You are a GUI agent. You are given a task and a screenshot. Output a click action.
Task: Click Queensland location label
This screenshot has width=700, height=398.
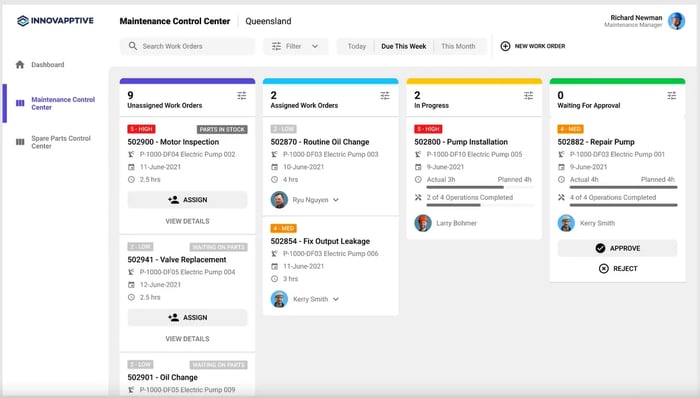click(x=268, y=21)
